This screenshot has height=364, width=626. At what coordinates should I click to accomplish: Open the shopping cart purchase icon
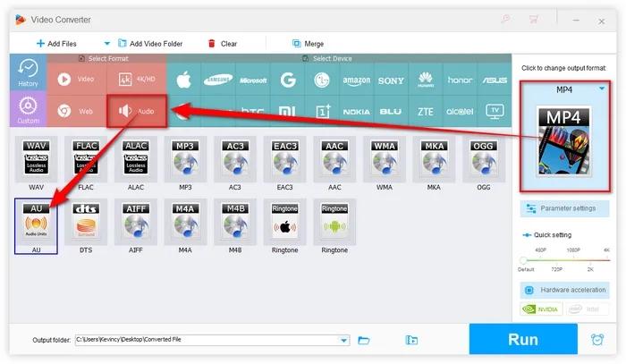(x=534, y=19)
